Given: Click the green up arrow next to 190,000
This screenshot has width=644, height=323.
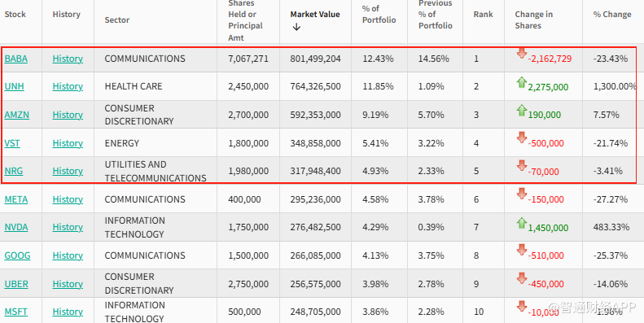Looking at the screenshot, I should click(522, 110).
